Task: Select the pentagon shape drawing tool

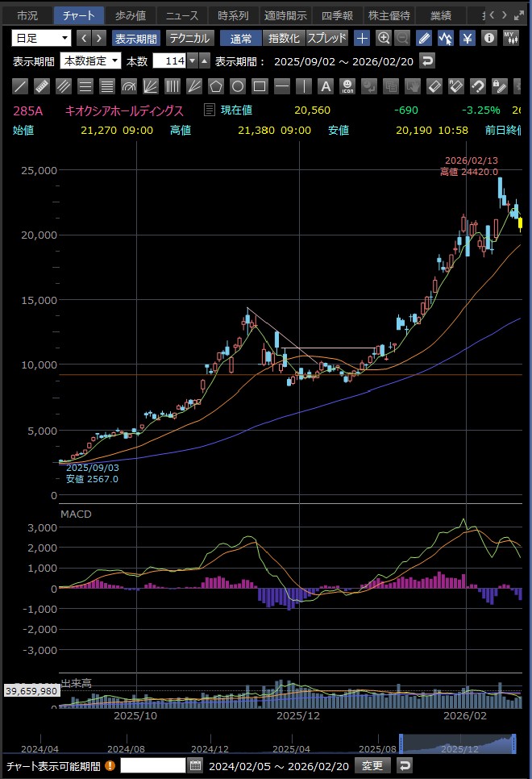Action: click(216, 86)
